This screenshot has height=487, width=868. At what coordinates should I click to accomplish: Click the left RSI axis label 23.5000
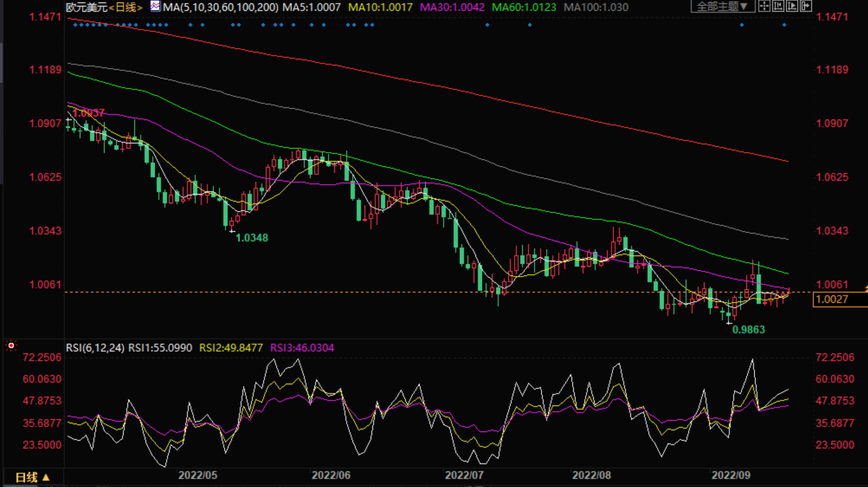point(42,445)
